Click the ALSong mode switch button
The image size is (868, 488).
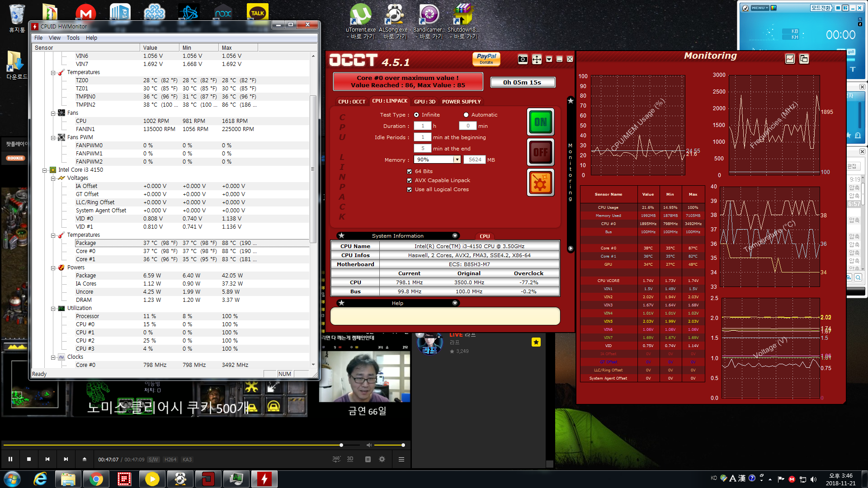click(821, 8)
